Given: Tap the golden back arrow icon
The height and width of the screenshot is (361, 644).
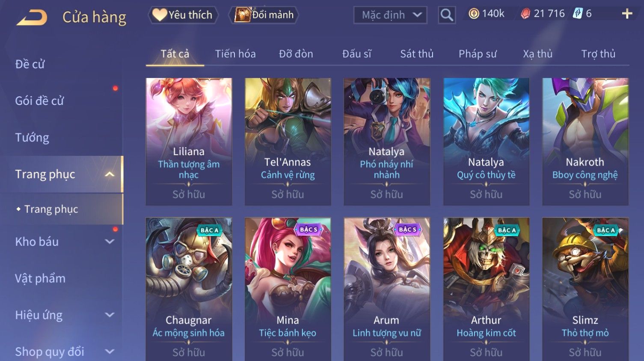Looking at the screenshot, I should 32,18.
